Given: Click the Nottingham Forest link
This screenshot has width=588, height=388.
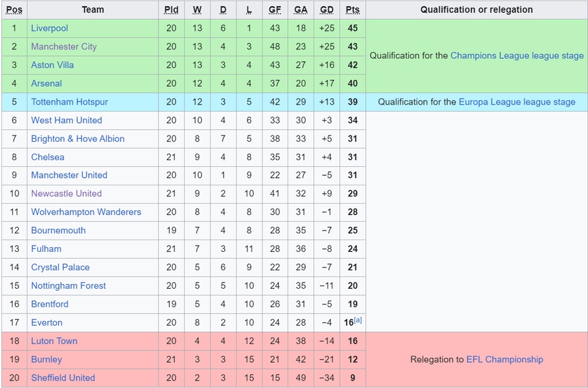Looking at the screenshot, I should click(x=68, y=286).
